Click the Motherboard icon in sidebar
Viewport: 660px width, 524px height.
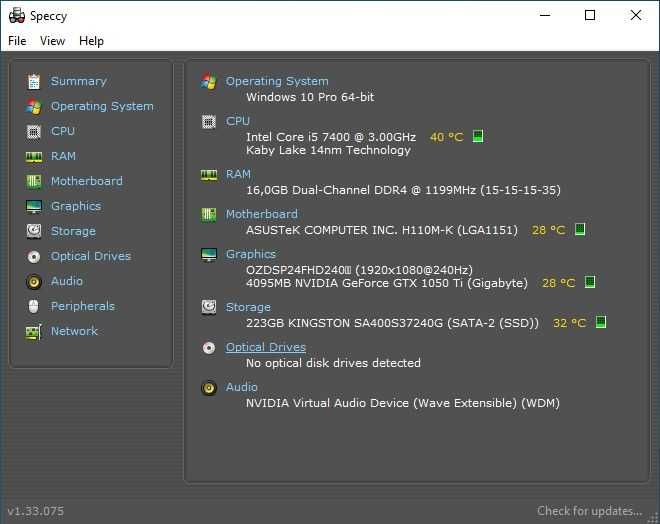click(x=34, y=181)
